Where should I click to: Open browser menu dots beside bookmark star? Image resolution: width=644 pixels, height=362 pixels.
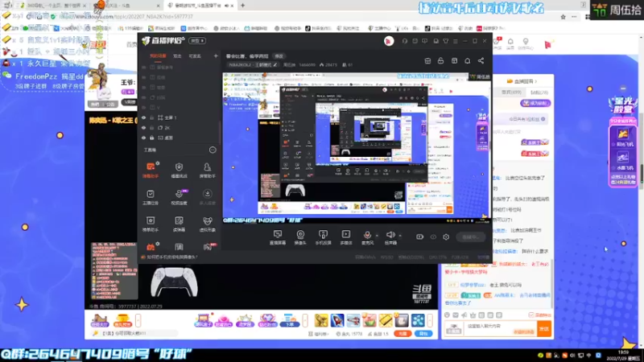click(574, 17)
